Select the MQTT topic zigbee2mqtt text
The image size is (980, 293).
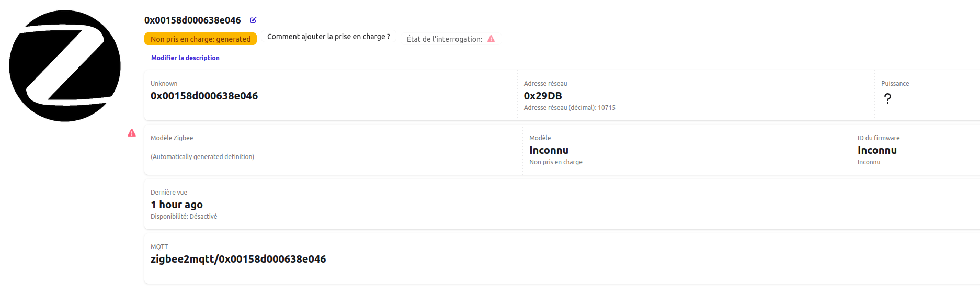tap(238, 260)
